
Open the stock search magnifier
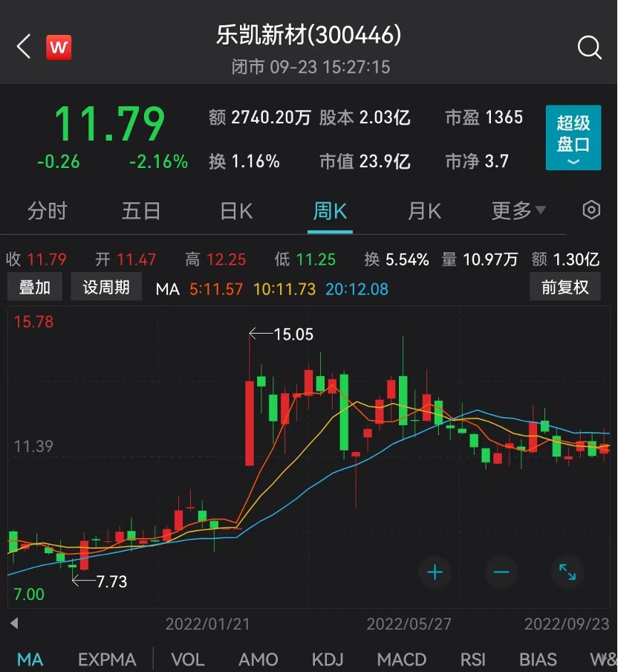coord(589,48)
